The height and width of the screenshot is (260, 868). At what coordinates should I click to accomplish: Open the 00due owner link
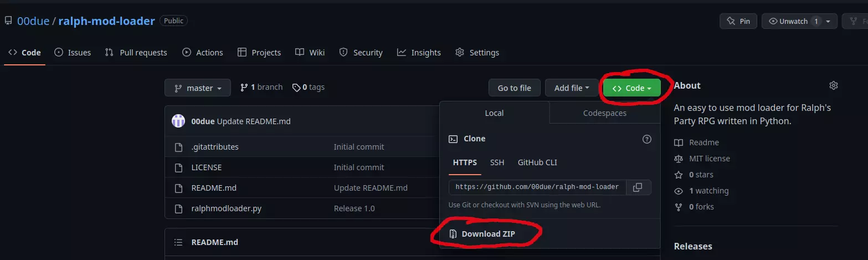(x=33, y=21)
